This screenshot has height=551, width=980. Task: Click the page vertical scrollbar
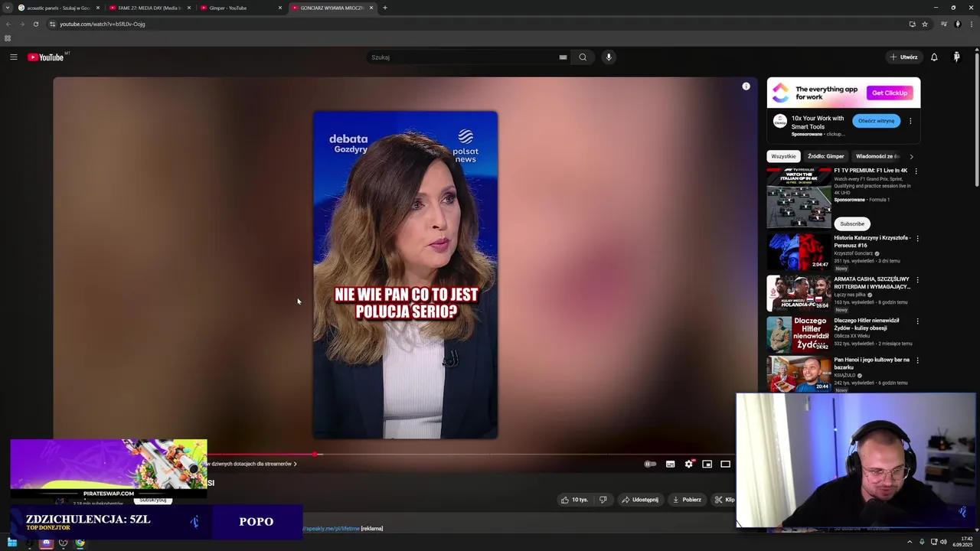point(977,119)
